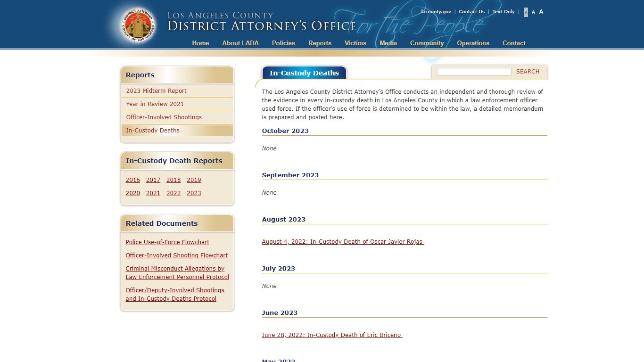644x362 pixels.
Task: View 2017 in-custody death reports
Action: [x=153, y=180]
